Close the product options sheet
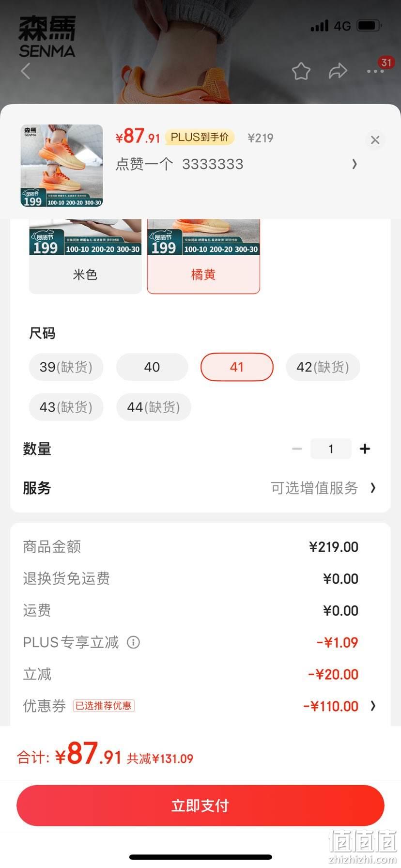401x868 pixels. 375,140
